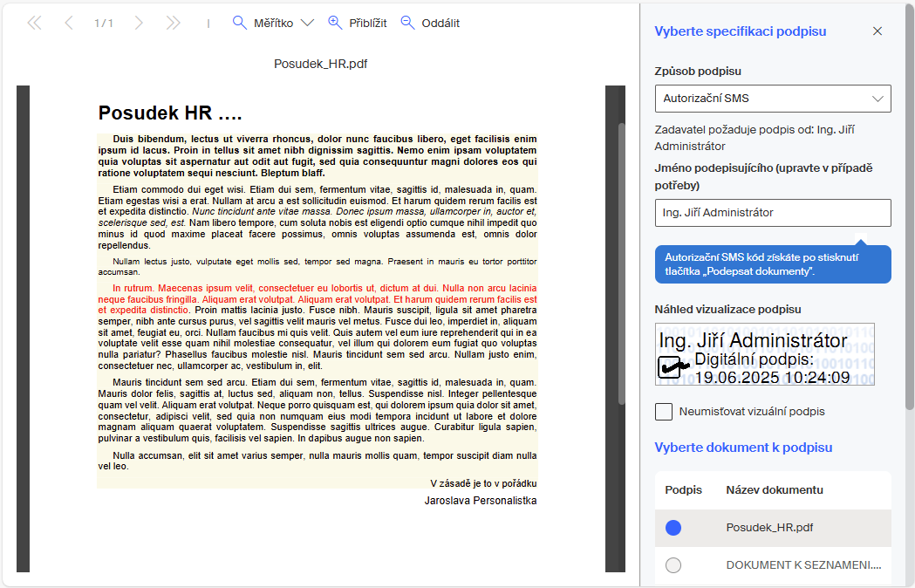The image size is (915, 588).
Task: Click the Posudek HR document heading
Action: [170, 113]
